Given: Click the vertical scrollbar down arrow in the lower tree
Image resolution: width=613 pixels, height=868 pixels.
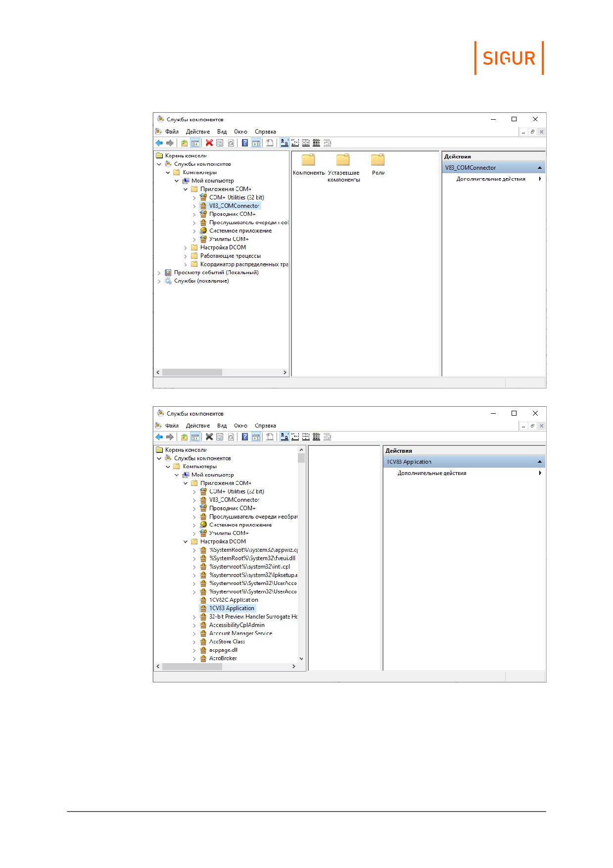Looking at the screenshot, I should [x=301, y=659].
